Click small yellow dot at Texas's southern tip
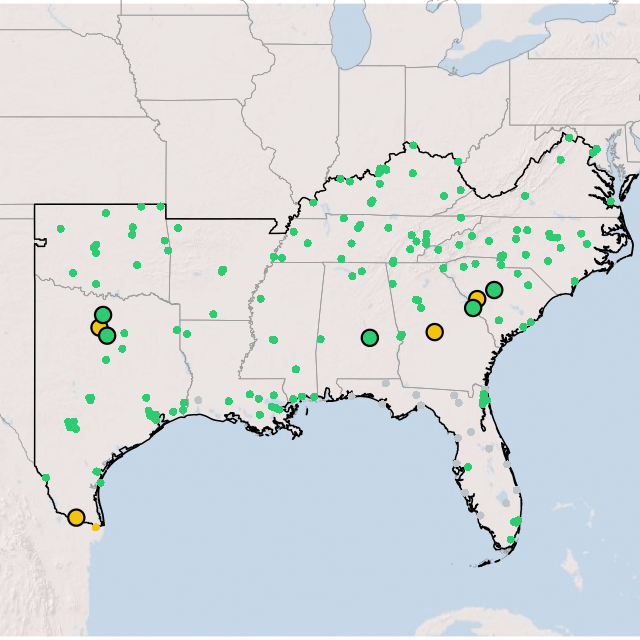The image size is (640, 640). pyautogui.click(x=96, y=527)
